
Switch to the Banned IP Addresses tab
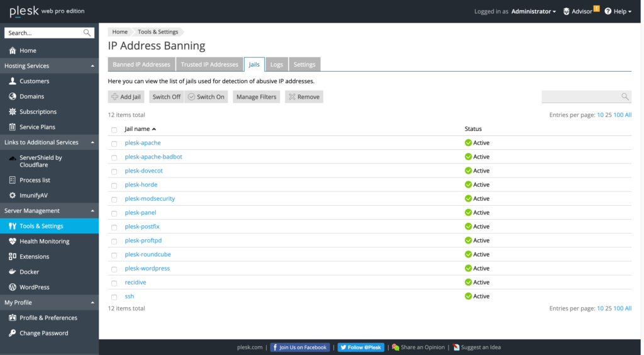(142, 64)
